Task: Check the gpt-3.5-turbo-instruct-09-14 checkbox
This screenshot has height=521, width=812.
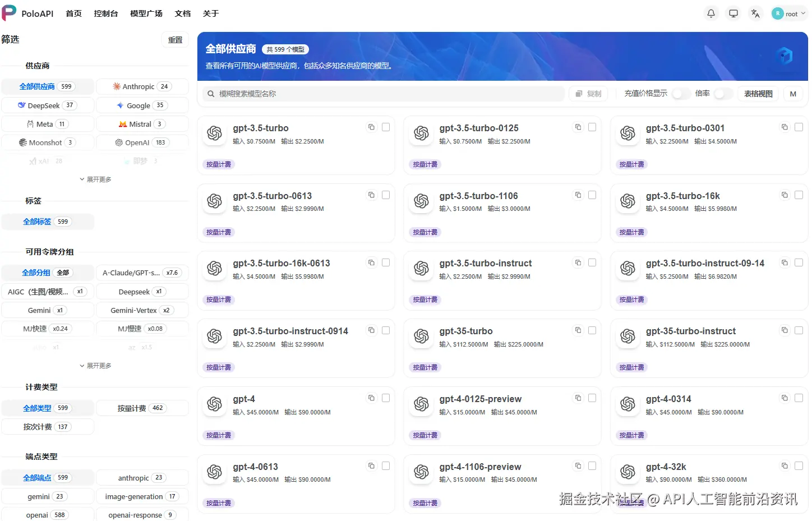Action: click(x=799, y=262)
